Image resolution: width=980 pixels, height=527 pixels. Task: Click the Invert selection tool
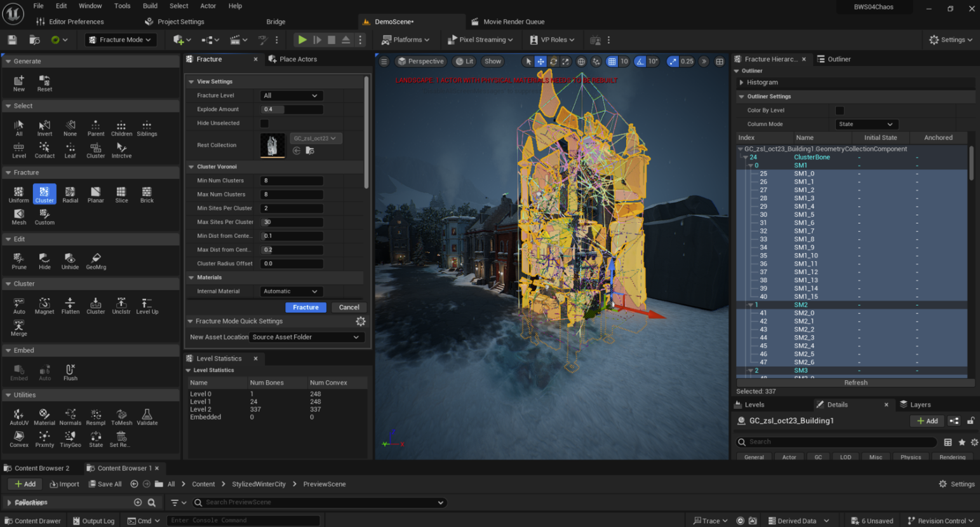coord(44,127)
